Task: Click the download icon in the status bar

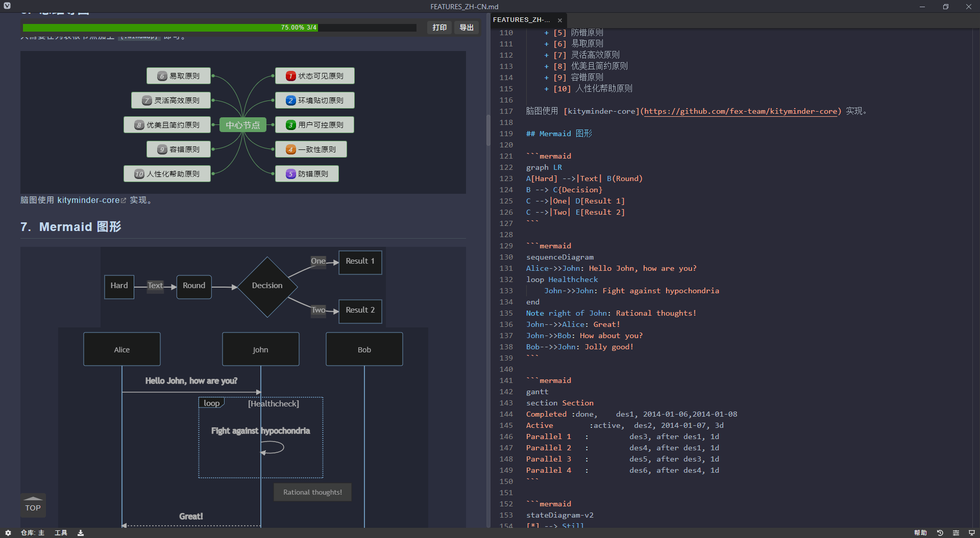Action: coord(81,533)
